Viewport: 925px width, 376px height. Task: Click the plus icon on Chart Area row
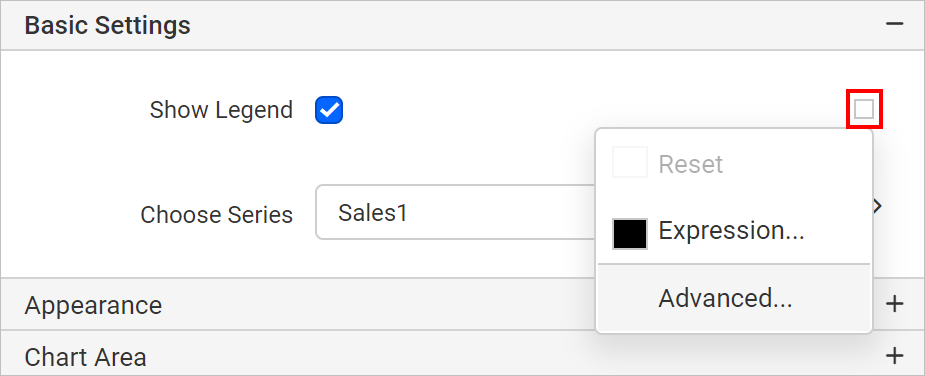[x=894, y=355]
